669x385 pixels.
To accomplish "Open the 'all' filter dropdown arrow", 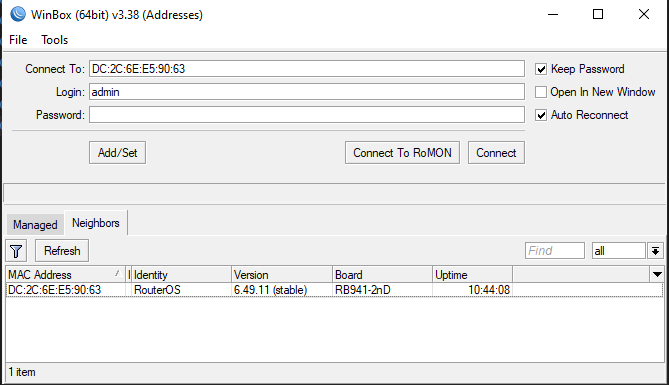I will [655, 251].
